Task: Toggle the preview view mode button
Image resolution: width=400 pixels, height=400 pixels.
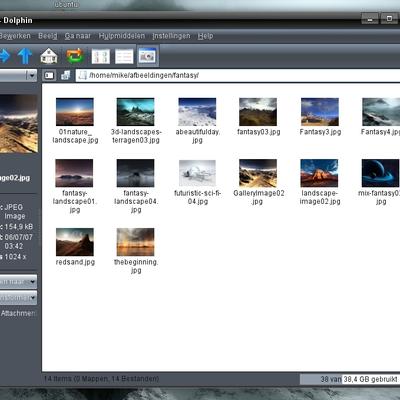Action: click(x=147, y=56)
